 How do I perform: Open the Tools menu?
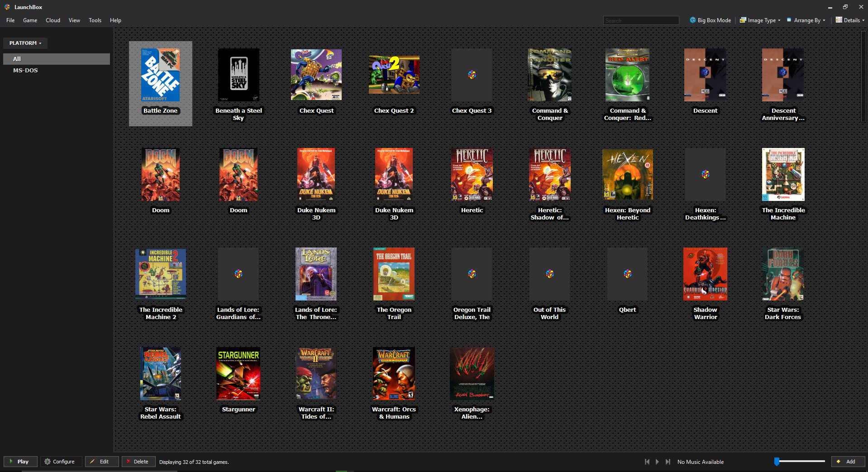(x=95, y=20)
